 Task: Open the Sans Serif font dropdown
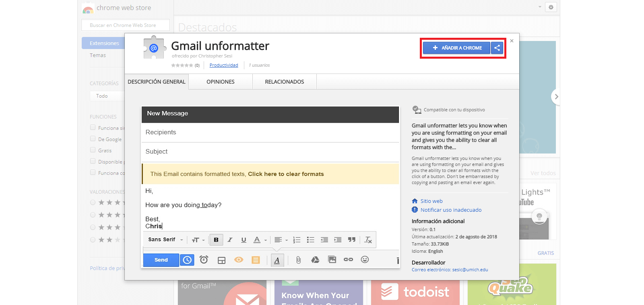point(165,239)
